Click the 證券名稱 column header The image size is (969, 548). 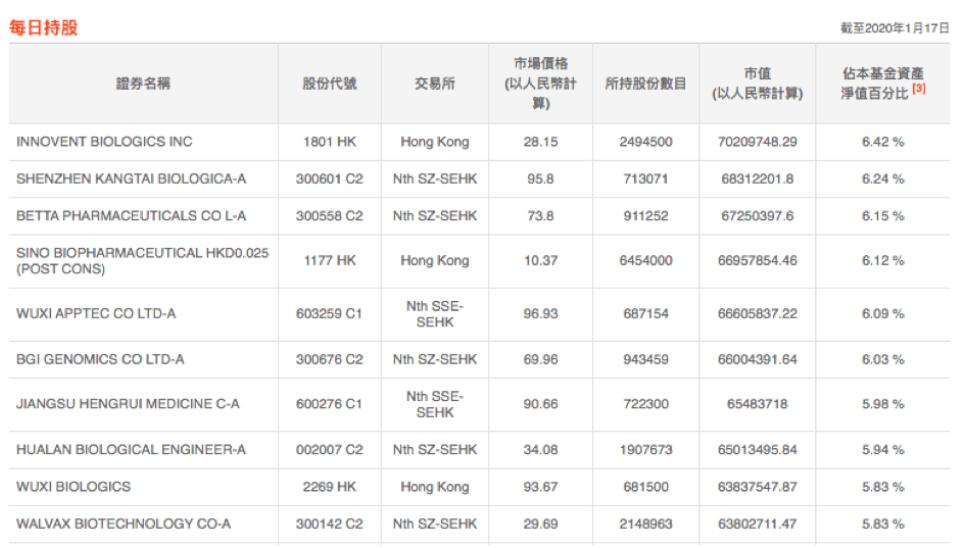pyautogui.click(x=143, y=83)
